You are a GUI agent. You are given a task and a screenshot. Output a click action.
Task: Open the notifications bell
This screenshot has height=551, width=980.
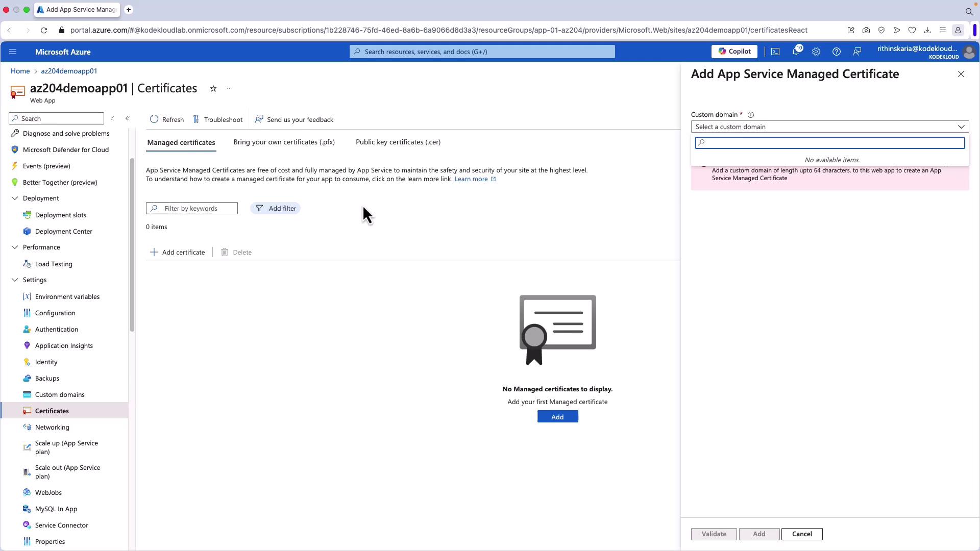tap(796, 52)
